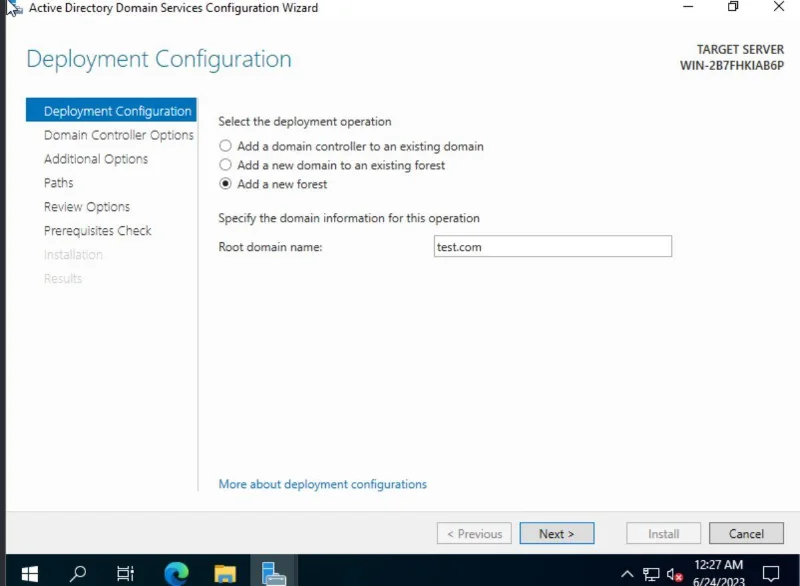Click the WIN-2B7FHKIAB6P server name text

[732, 65]
